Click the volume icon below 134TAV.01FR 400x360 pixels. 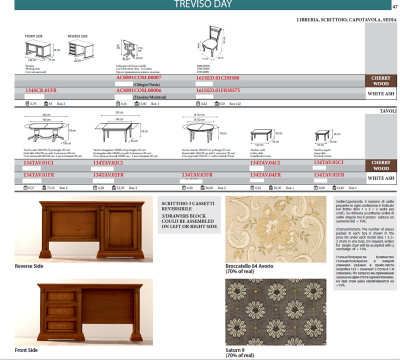tap(25, 188)
